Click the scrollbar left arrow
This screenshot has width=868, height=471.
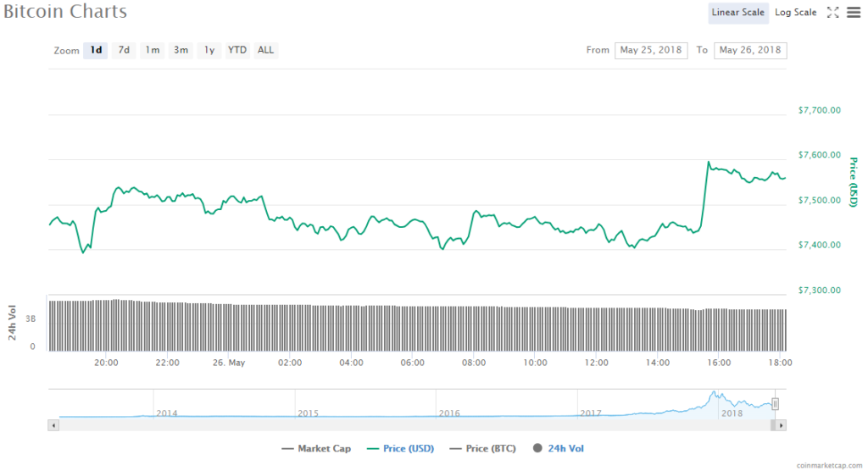[x=54, y=424]
